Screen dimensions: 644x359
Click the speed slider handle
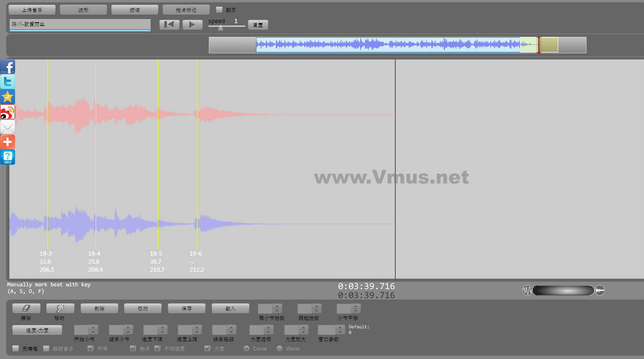pyautogui.click(x=221, y=28)
